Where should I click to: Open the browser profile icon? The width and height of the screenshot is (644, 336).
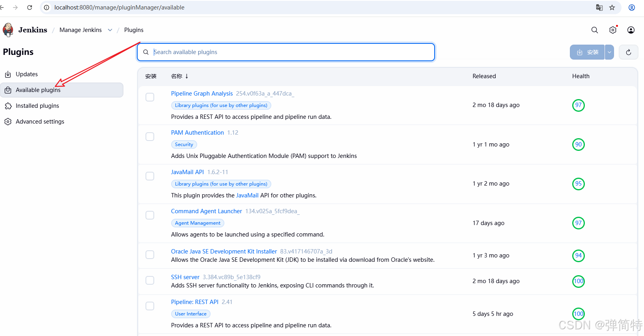coord(632,8)
